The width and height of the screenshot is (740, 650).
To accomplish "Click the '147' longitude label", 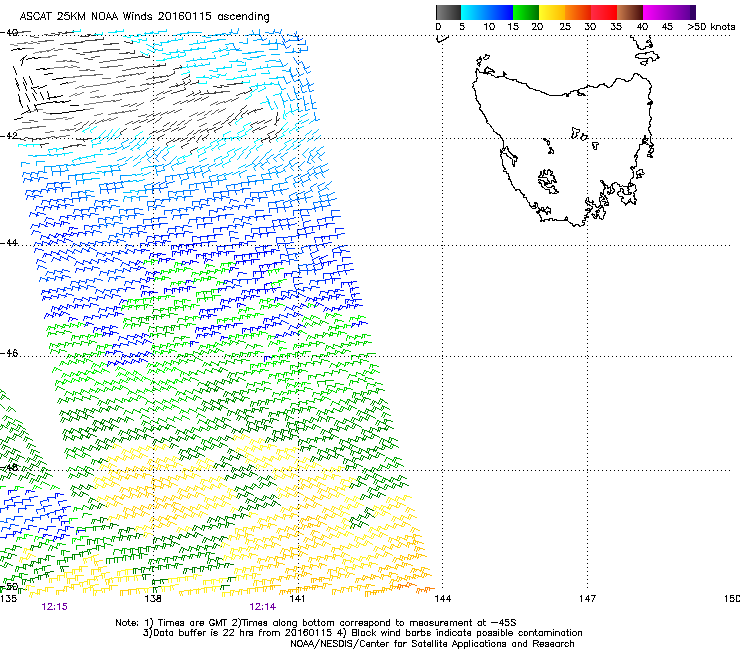I will 588,599.
